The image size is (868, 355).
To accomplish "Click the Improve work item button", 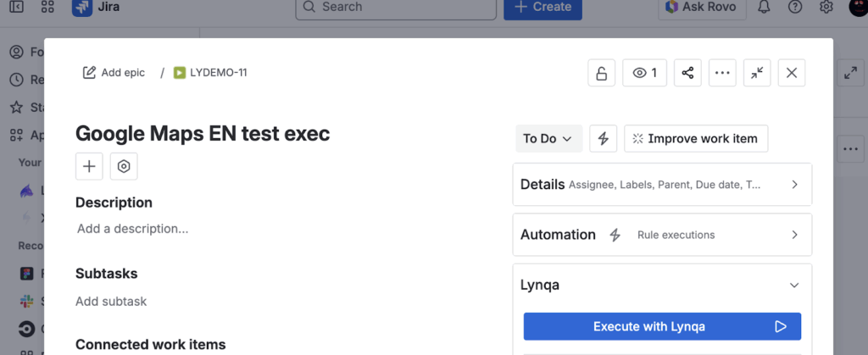I will [x=696, y=138].
